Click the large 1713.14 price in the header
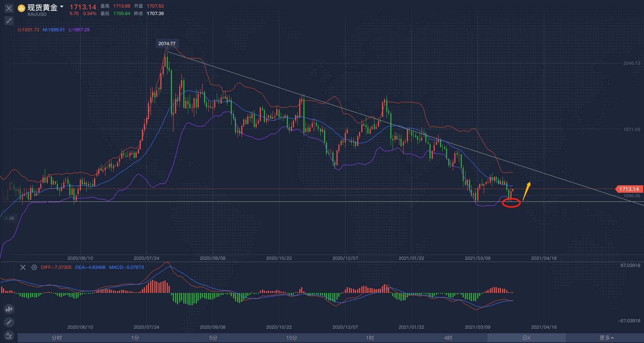 click(83, 7)
